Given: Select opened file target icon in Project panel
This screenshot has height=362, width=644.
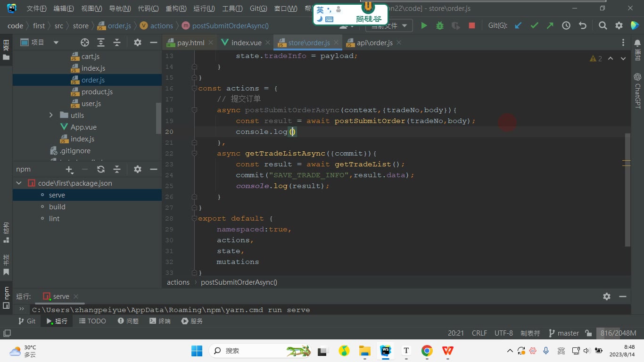Looking at the screenshot, I should coord(85,42).
